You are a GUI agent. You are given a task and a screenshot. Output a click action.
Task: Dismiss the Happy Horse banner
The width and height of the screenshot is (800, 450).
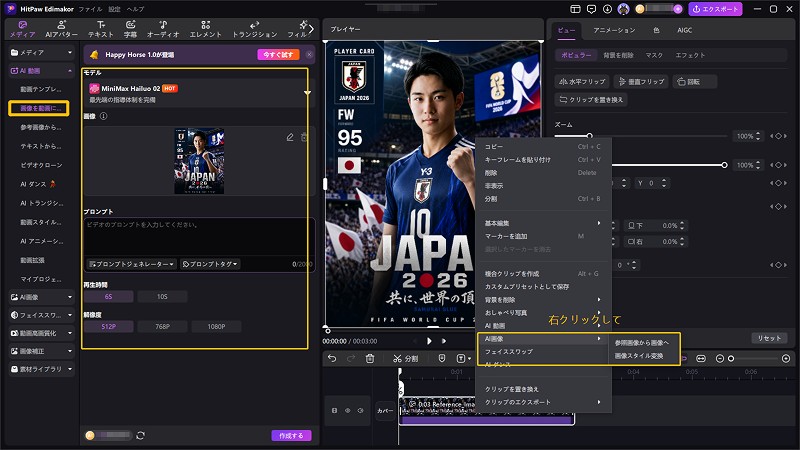pyautogui.click(x=309, y=55)
